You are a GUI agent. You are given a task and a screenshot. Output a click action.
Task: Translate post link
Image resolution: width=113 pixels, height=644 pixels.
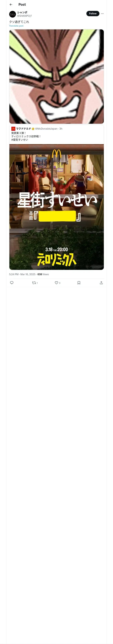[16, 26]
